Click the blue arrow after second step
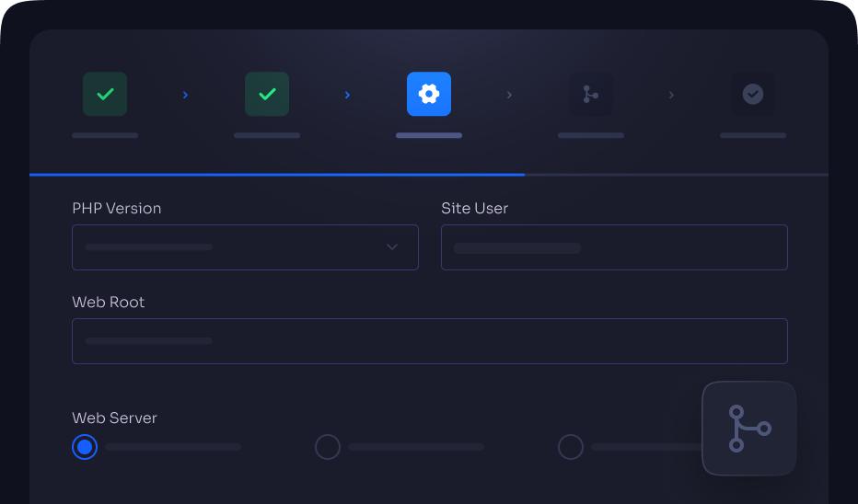858x504 pixels. pyautogui.click(x=348, y=95)
